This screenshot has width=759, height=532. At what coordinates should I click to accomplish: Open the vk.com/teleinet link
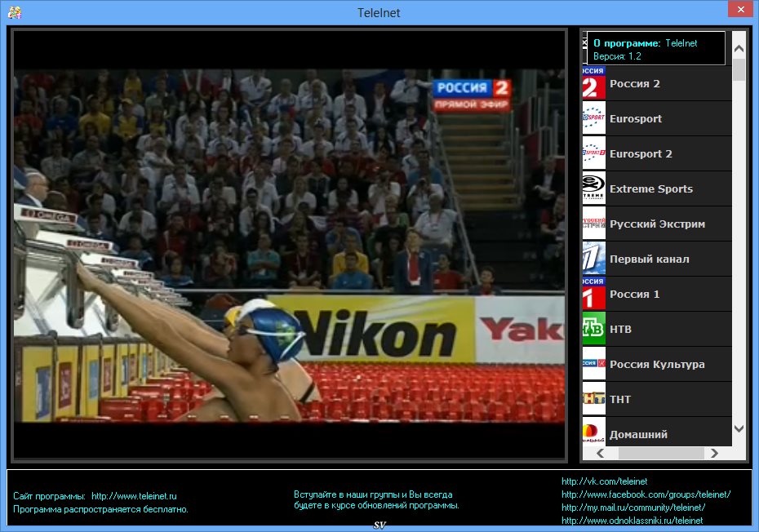pyautogui.click(x=604, y=481)
